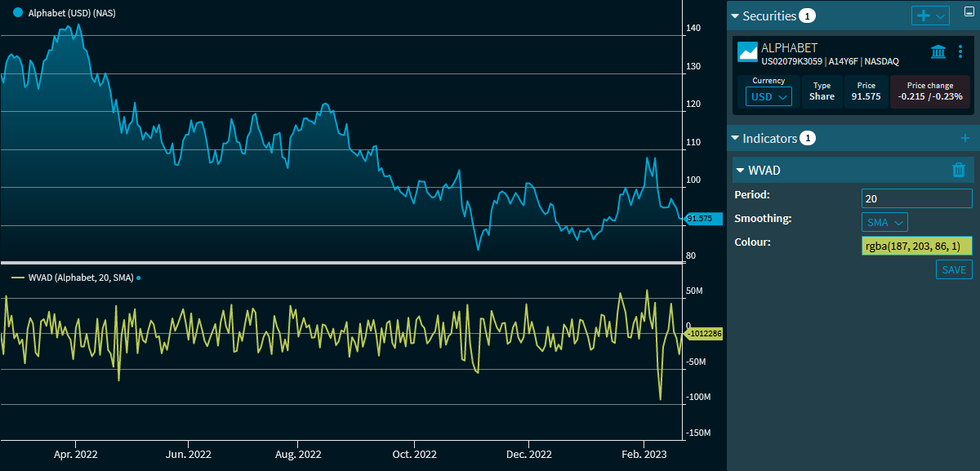Open the Alphabet exchange bank icon
980x471 pixels.
pyautogui.click(x=938, y=52)
